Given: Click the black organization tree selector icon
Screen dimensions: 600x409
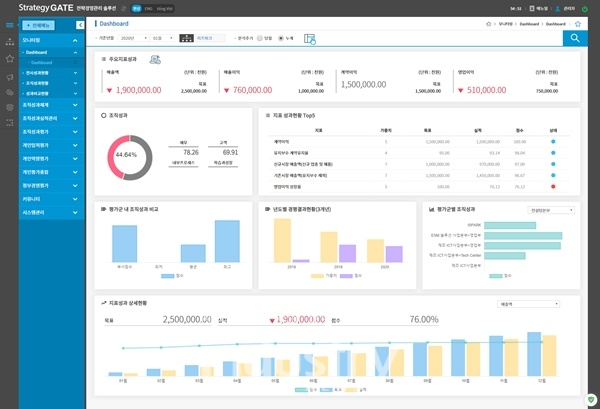Looking at the screenshot, I should tap(186, 38).
